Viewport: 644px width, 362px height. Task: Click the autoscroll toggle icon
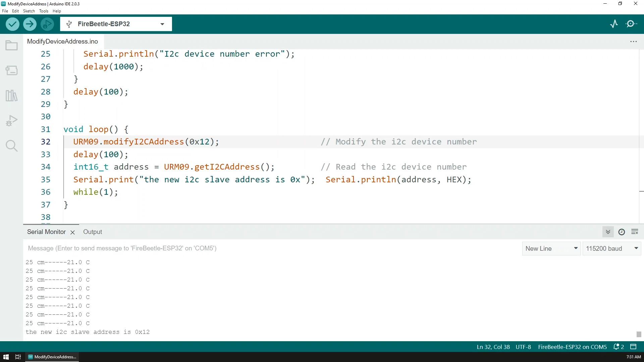pyautogui.click(x=608, y=232)
